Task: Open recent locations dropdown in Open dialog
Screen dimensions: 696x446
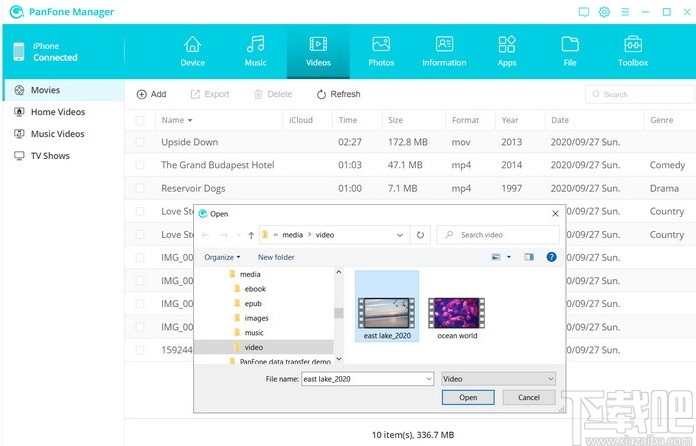Action: 239,235
